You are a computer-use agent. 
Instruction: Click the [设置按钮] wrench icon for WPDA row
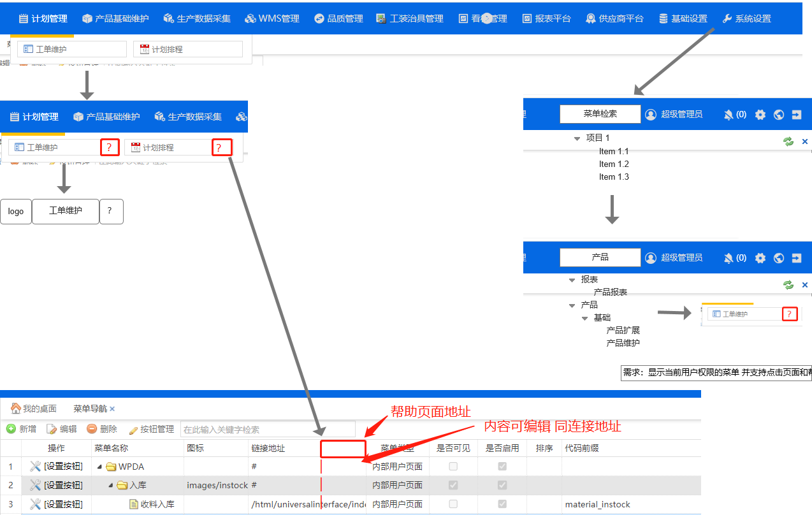point(36,467)
